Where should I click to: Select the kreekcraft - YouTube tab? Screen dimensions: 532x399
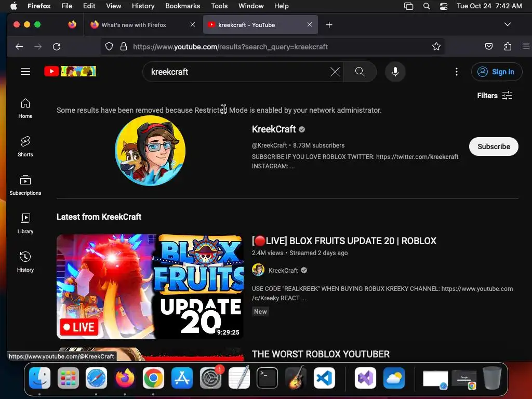click(x=260, y=25)
